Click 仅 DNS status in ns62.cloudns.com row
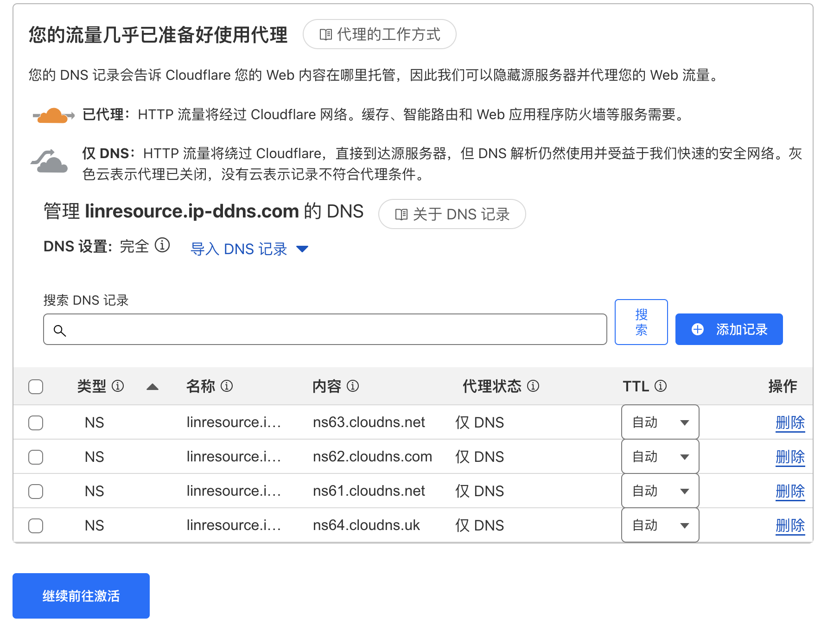 coord(479,457)
